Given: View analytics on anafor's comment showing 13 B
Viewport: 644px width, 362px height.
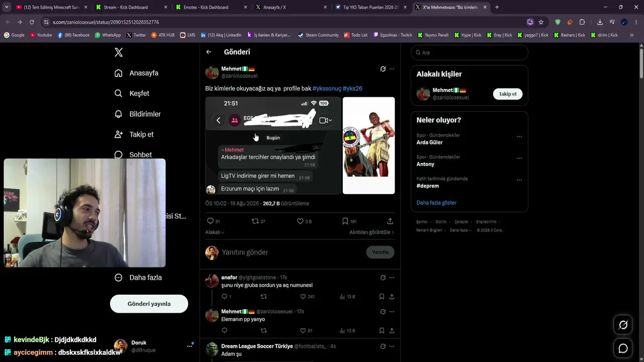Looking at the screenshot, I should [347, 297].
